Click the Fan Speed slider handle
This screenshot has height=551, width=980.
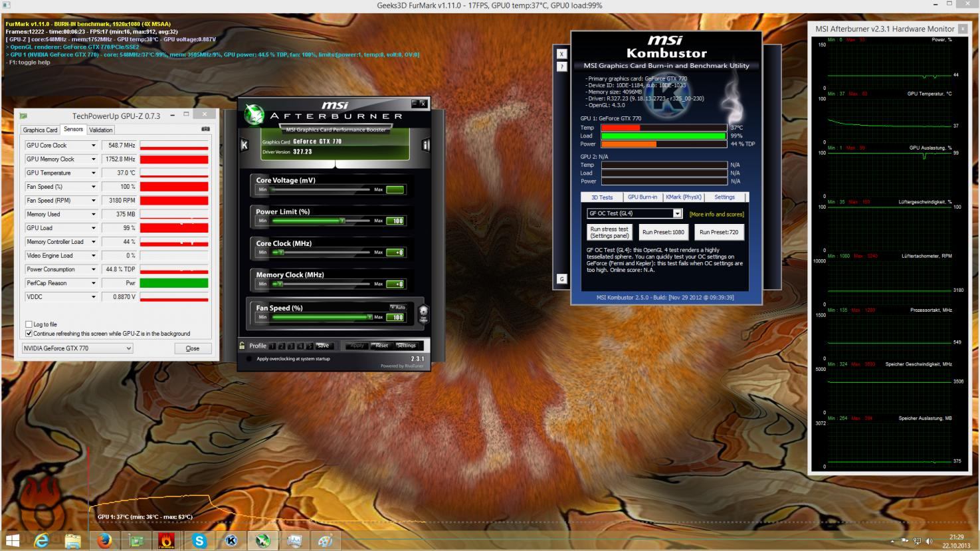tap(369, 317)
